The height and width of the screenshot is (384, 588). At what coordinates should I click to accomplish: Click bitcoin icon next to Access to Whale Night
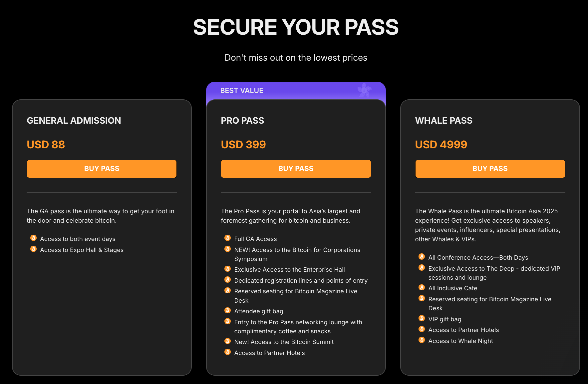point(422,340)
